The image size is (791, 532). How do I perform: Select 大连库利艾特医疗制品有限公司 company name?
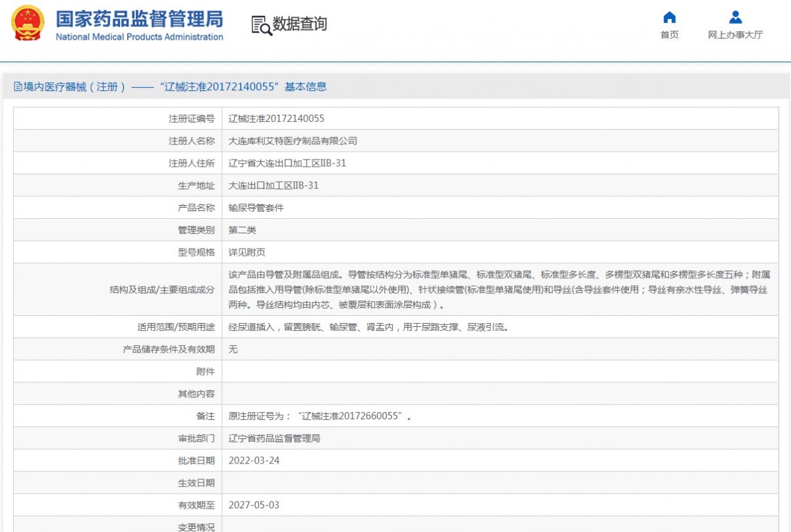pos(293,141)
